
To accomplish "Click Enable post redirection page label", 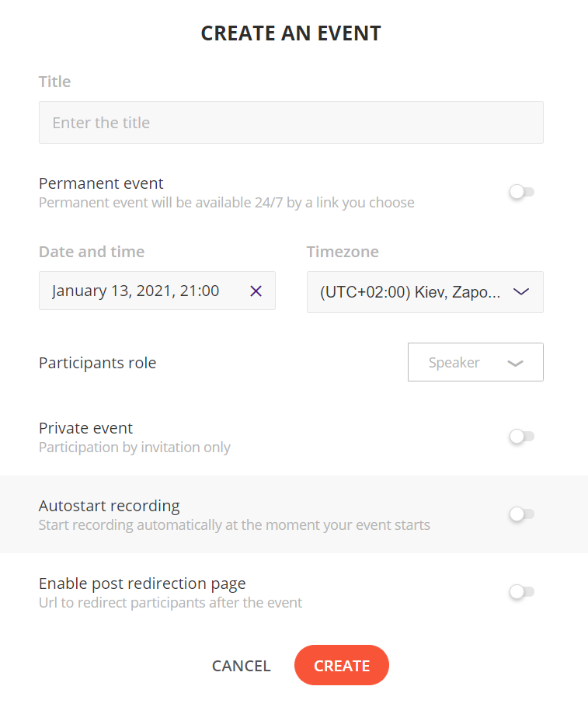I will [142, 583].
